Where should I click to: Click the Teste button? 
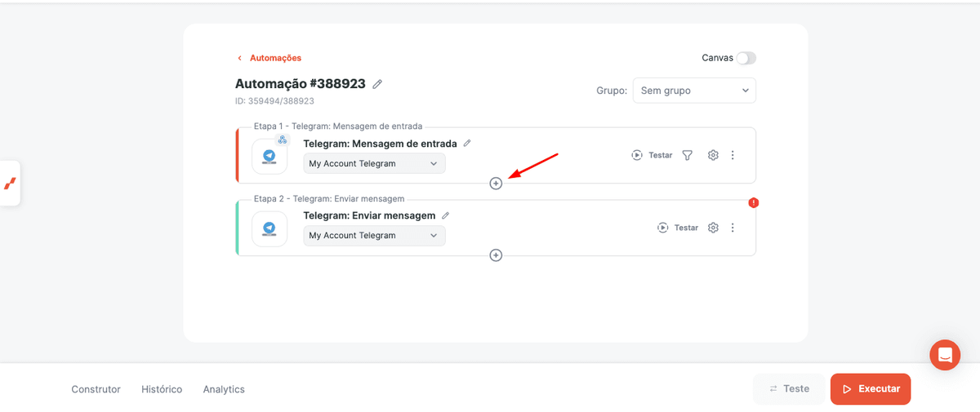click(788, 389)
